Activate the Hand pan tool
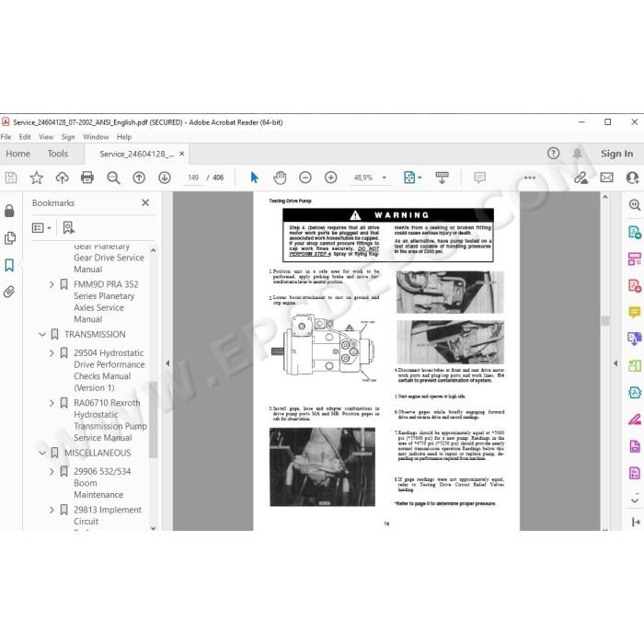 (x=280, y=178)
